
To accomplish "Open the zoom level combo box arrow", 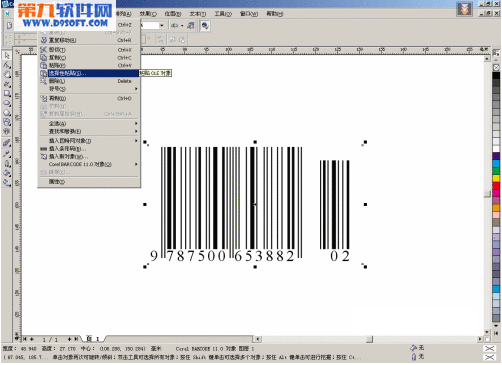I will click(162, 26).
